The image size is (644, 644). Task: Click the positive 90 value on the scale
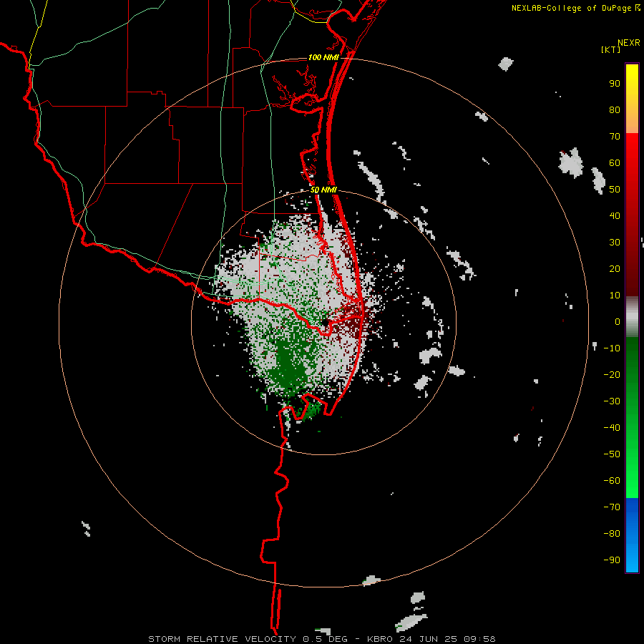615,84
